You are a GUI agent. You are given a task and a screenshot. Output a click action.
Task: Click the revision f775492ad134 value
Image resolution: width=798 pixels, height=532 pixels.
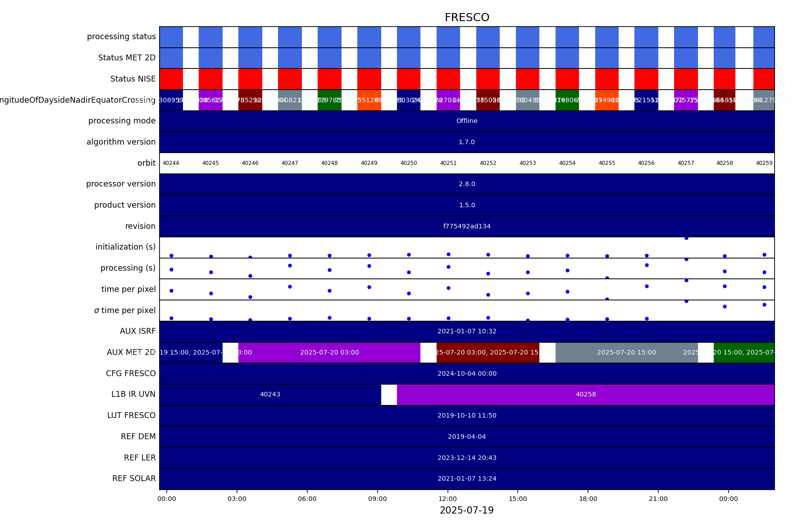(x=467, y=227)
